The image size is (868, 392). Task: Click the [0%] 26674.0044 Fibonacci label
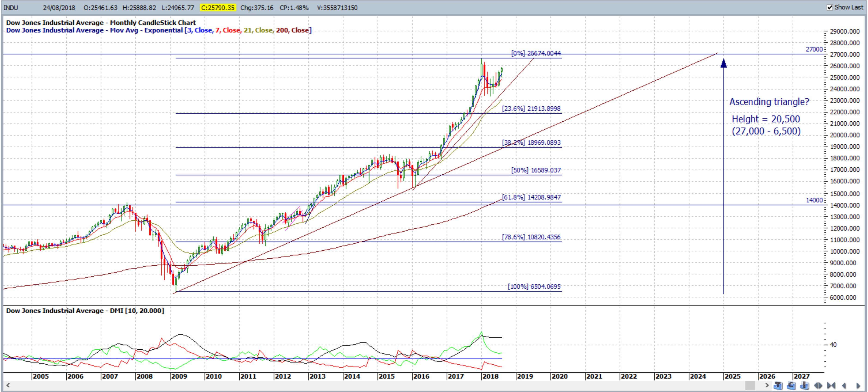(536, 53)
